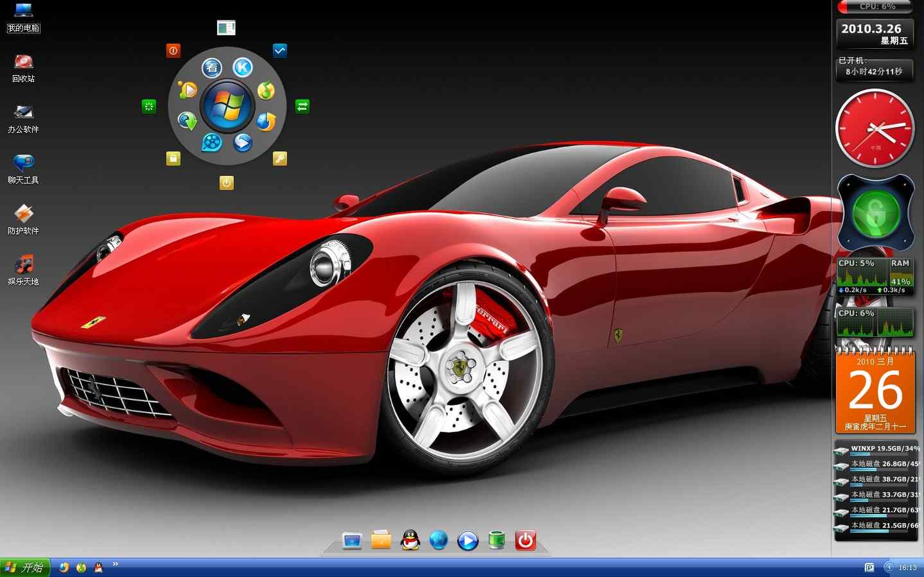Click the 本地磁盘 21.5GB drive entry
Screen dimensions: 924x577
(877, 527)
